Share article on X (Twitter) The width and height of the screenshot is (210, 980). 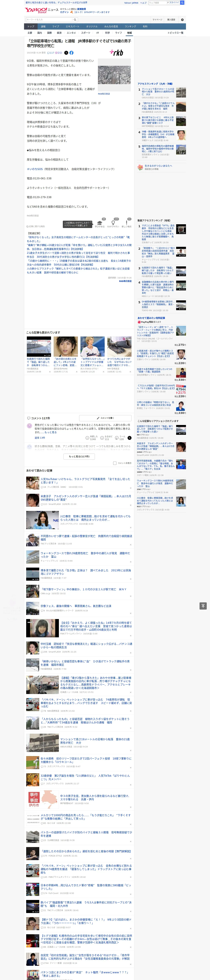(x=66, y=53)
